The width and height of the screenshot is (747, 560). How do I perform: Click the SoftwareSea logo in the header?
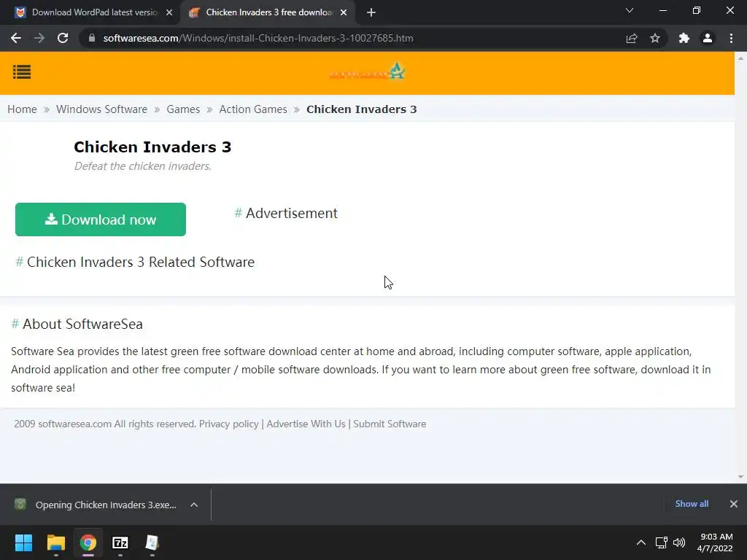click(367, 71)
